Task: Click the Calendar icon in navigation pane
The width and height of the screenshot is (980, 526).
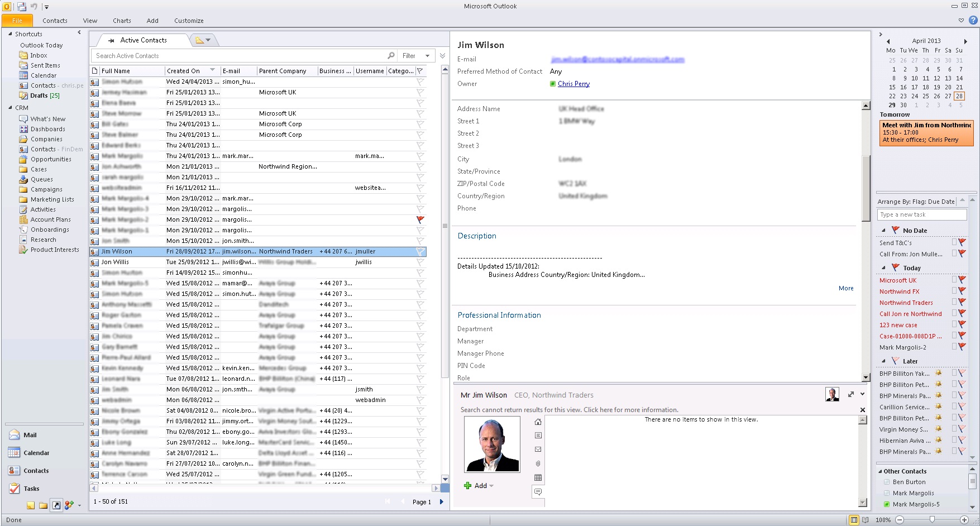Action: [15, 453]
